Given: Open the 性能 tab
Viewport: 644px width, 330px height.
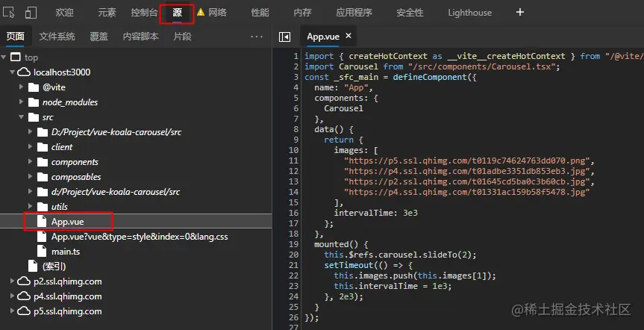Looking at the screenshot, I should pos(260,13).
